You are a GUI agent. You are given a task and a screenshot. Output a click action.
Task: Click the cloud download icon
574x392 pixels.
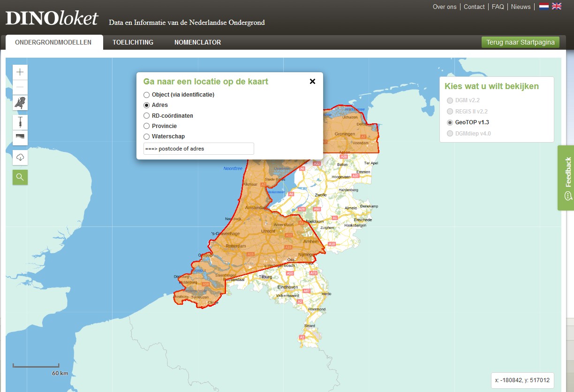pos(20,157)
